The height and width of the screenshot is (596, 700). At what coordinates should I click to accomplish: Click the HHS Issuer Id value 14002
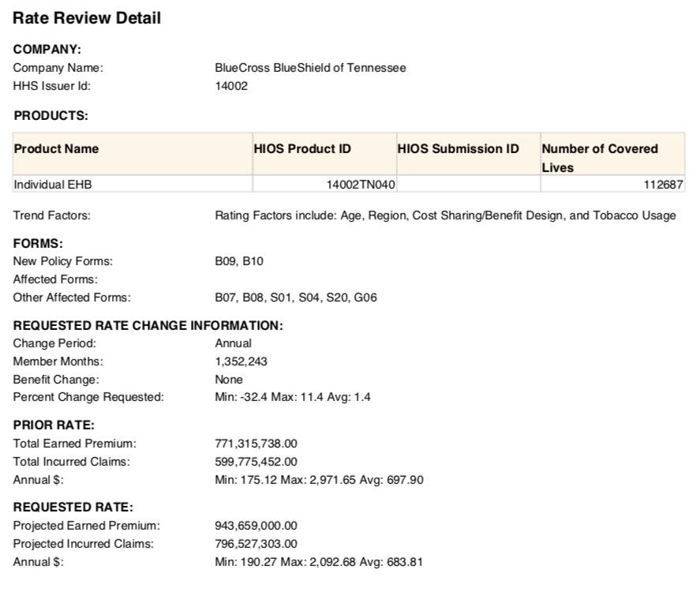tap(231, 86)
